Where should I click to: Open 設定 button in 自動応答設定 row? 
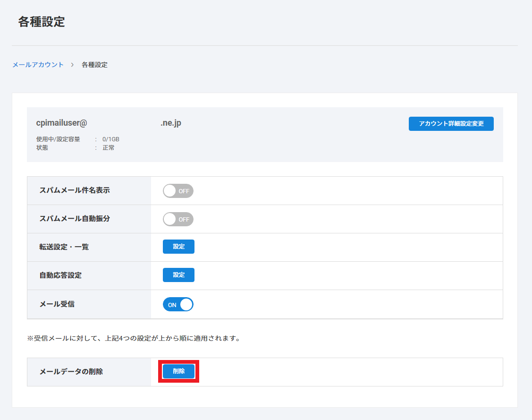pos(178,275)
